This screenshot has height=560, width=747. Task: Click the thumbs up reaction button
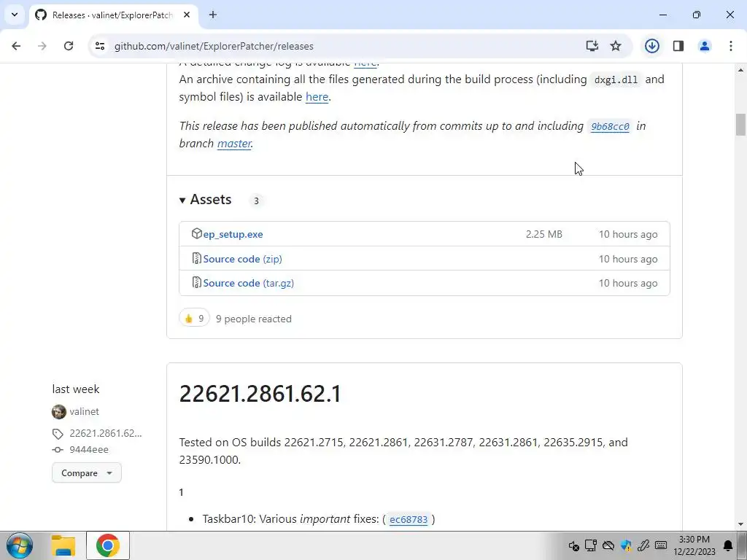pyautogui.click(x=194, y=319)
